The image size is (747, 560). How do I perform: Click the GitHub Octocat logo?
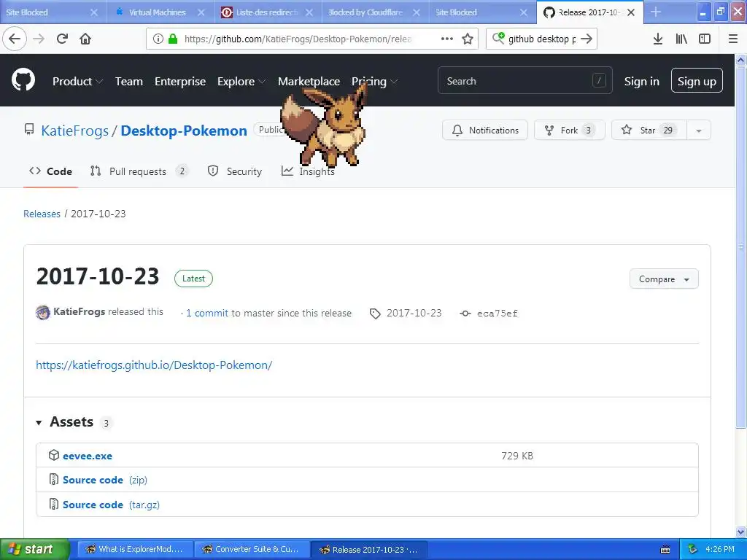23,79
